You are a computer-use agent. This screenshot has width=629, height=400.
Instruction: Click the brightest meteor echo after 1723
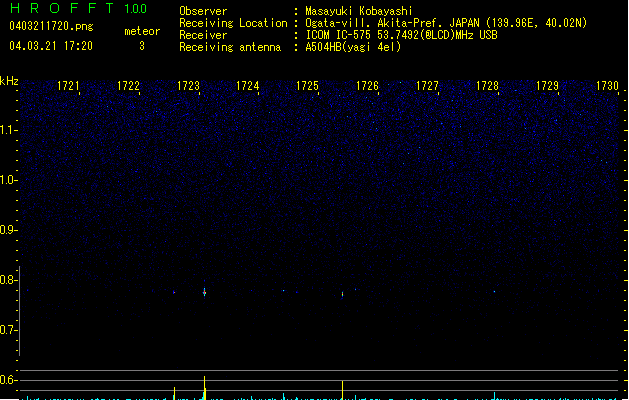[204, 292]
